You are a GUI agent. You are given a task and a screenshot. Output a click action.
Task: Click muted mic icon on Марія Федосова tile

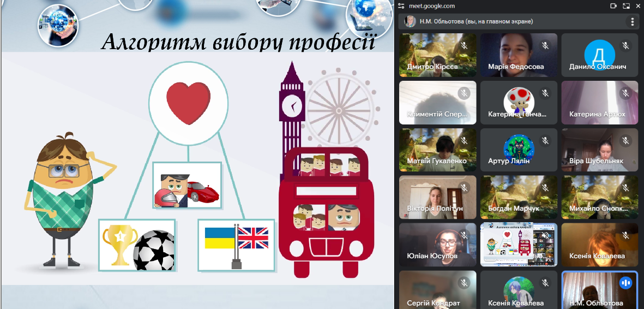(545, 46)
